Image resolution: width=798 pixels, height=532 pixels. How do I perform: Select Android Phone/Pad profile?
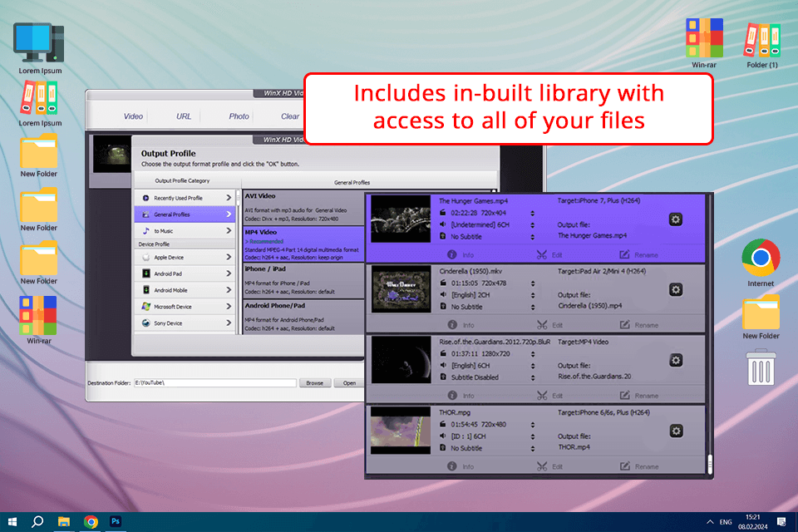303,318
